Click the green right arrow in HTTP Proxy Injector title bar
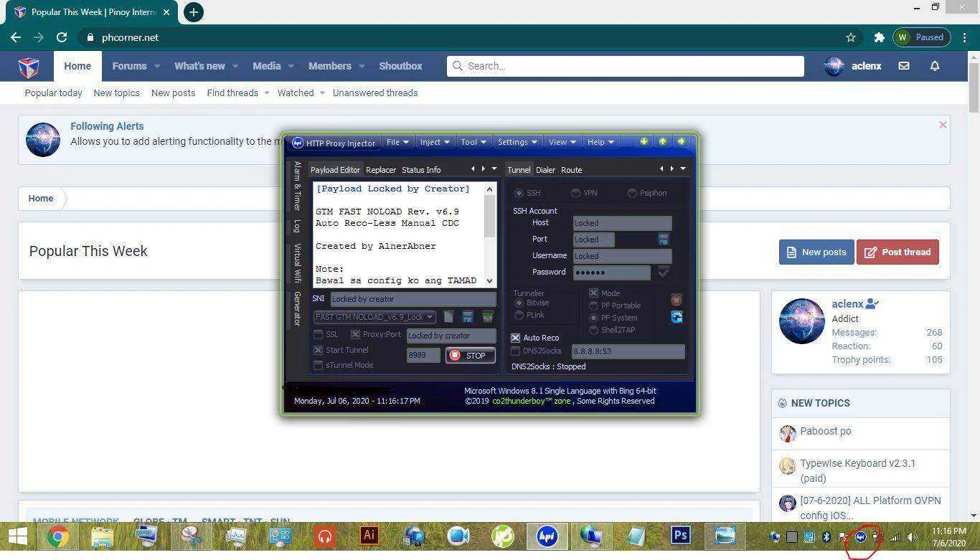980x560 pixels. (681, 141)
